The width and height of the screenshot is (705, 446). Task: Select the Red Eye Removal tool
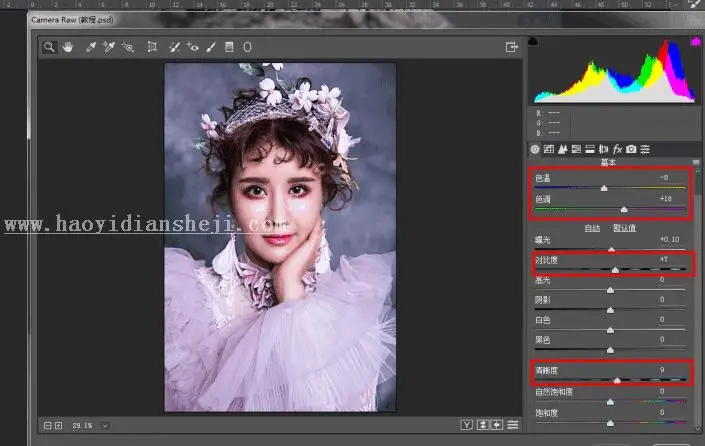(x=193, y=47)
